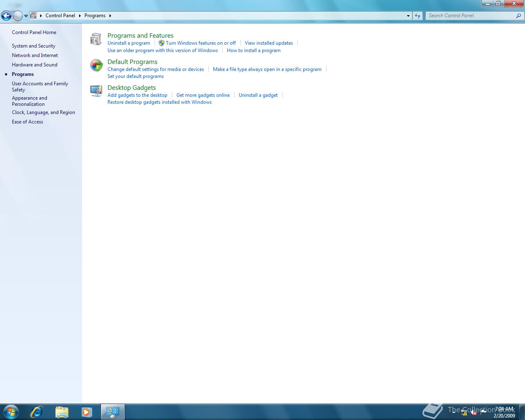Open Control Panel Home in sidebar
Image resolution: width=525 pixels, height=420 pixels.
coord(34,32)
